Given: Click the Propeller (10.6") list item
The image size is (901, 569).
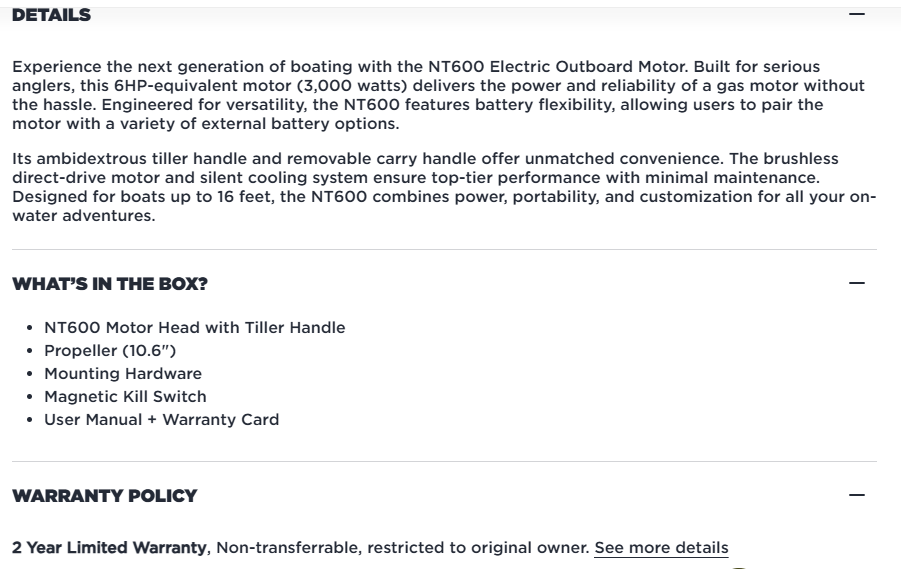Looking at the screenshot, I should pos(110,351).
